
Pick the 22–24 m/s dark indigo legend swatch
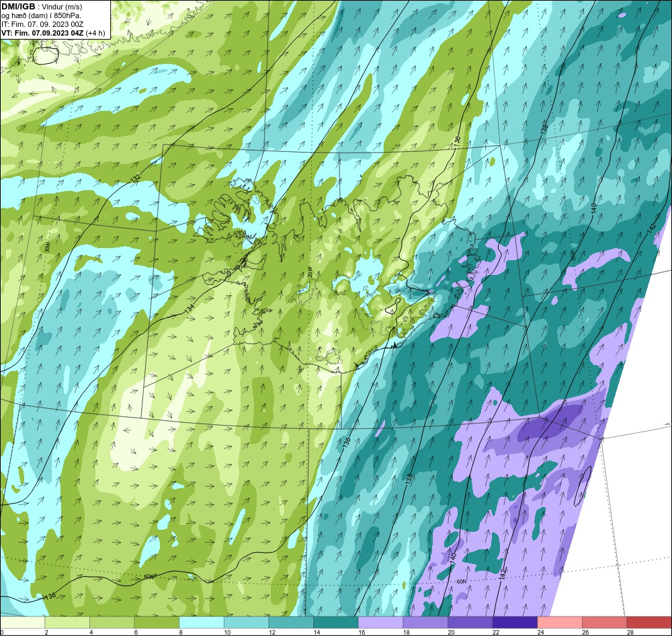(515, 622)
